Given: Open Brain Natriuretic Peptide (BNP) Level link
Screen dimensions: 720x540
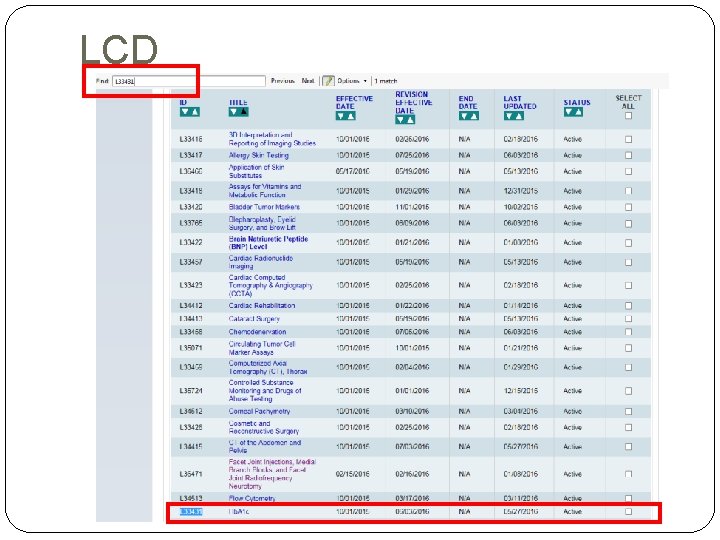Looking at the screenshot, I should coord(268,242).
